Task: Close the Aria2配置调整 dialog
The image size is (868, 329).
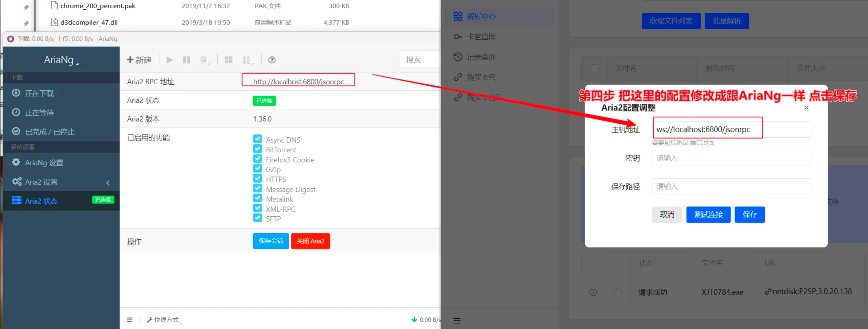Action: tap(806, 108)
